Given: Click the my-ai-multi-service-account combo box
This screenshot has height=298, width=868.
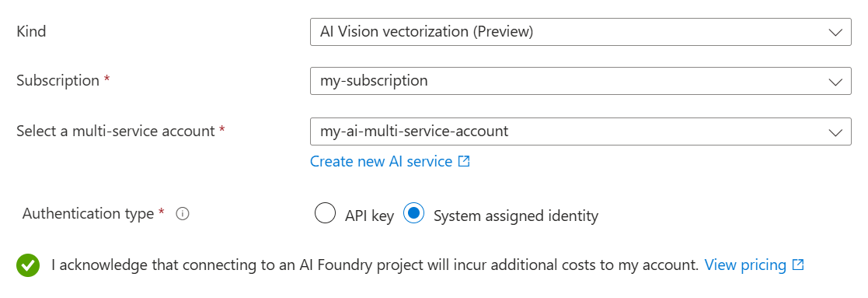Looking at the screenshot, I should click(580, 131).
